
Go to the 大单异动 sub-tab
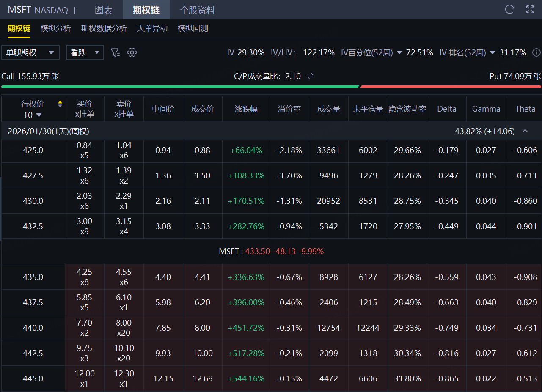[152, 28]
